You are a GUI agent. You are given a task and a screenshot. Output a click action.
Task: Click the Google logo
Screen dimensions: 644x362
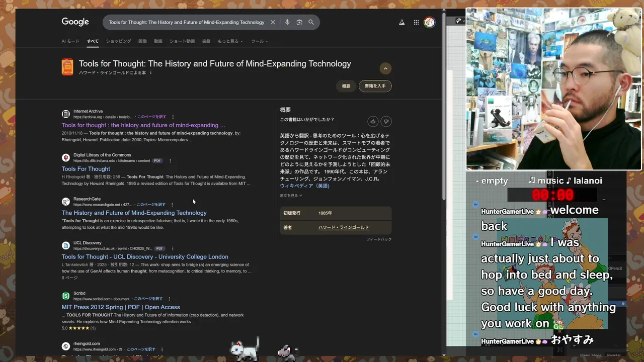75,22
